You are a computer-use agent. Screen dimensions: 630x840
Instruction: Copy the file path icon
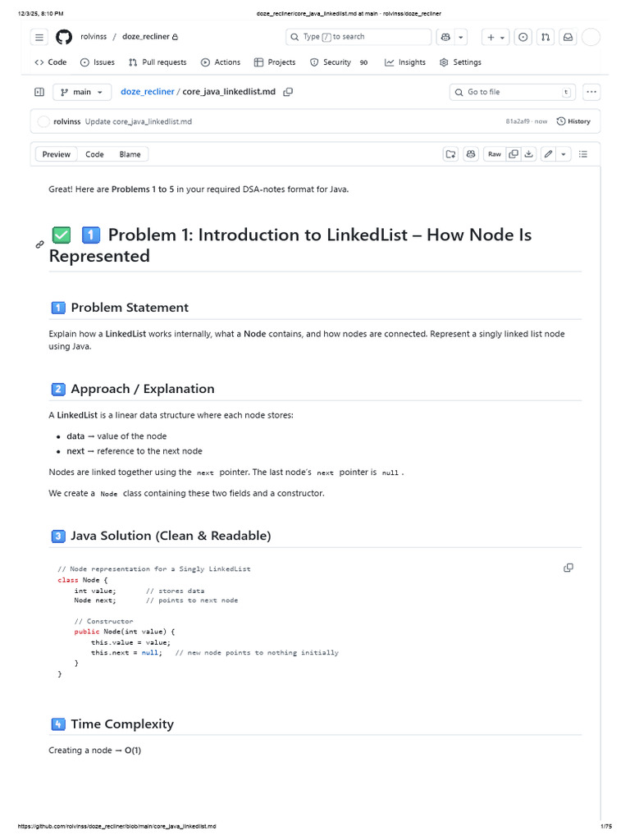coord(288,92)
